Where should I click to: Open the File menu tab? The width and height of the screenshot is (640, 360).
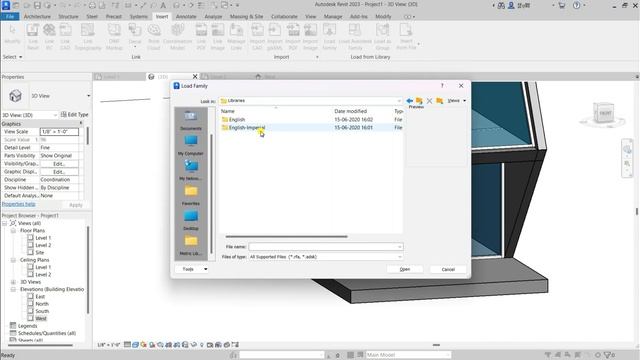tap(10, 16)
